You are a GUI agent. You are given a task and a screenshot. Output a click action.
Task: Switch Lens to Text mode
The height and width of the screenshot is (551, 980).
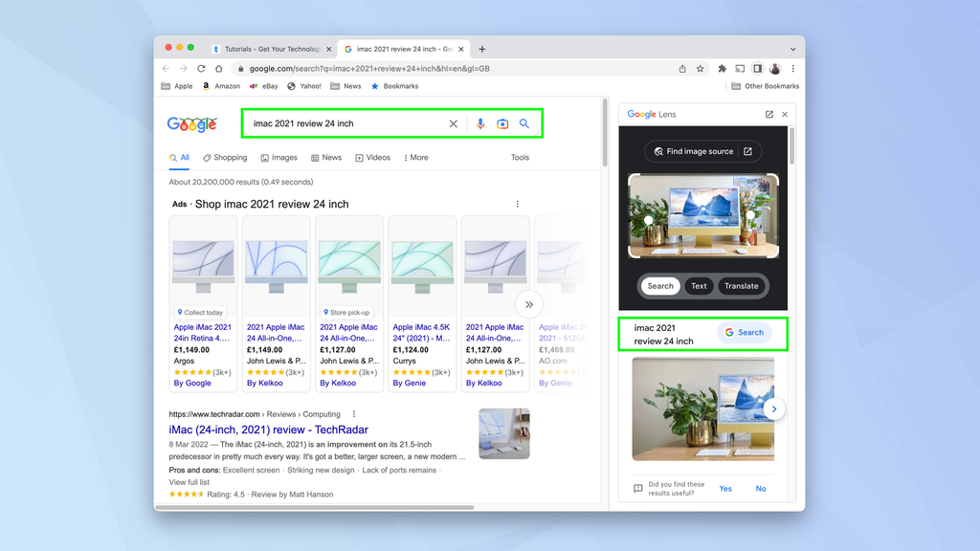(x=699, y=285)
